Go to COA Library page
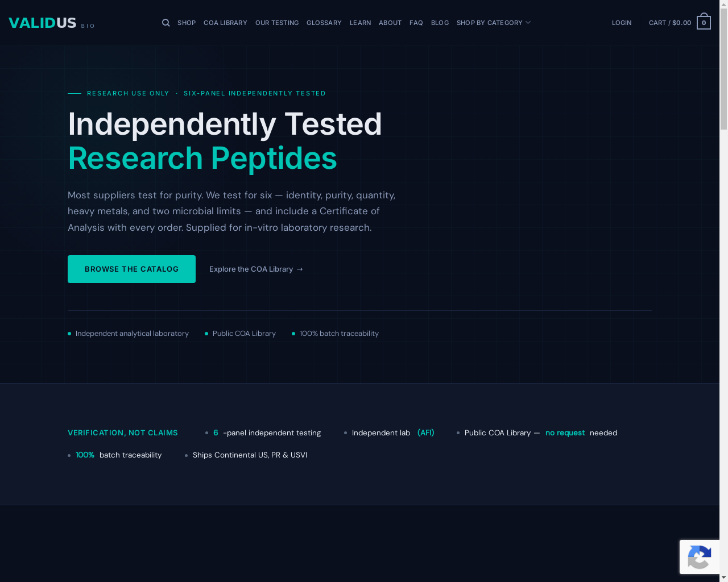Viewport: 728px width, 582px height. (x=225, y=23)
